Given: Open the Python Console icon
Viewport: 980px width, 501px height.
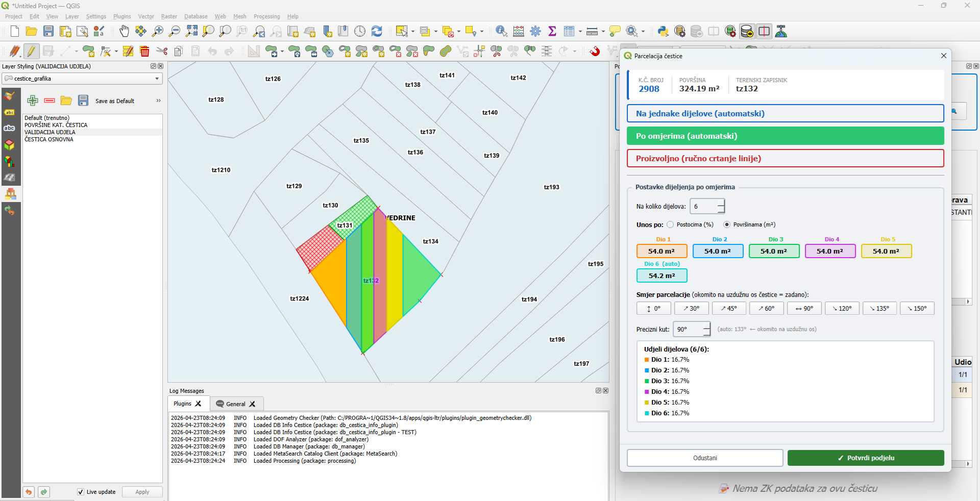Looking at the screenshot, I should click(x=663, y=32).
